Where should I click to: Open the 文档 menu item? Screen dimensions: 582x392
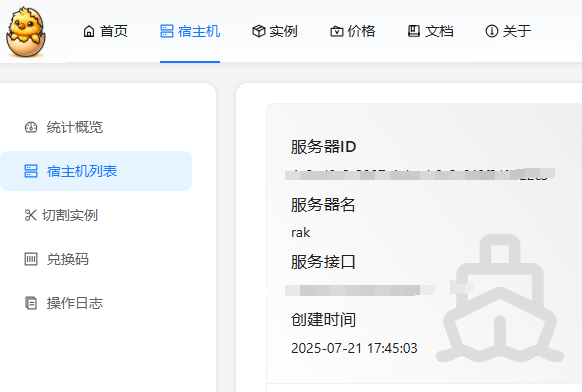431,31
